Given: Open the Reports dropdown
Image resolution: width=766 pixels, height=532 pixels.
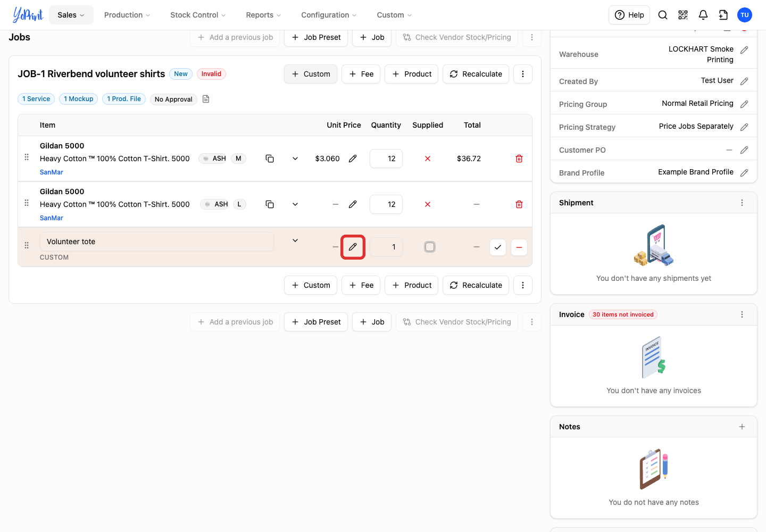Looking at the screenshot, I should [x=263, y=15].
